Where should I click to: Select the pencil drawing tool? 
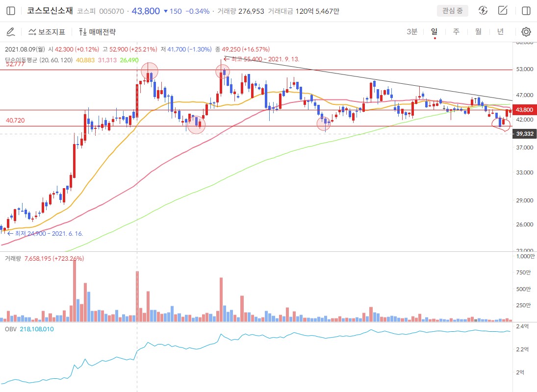coord(11,32)
